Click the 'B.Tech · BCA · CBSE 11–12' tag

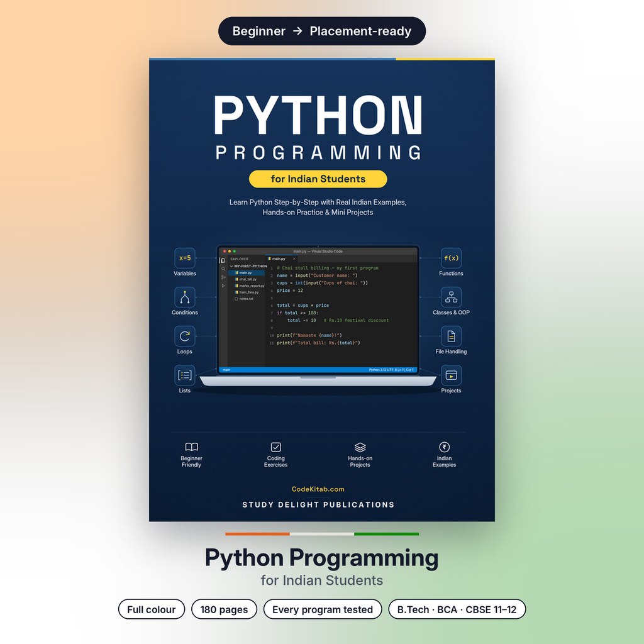457,609
